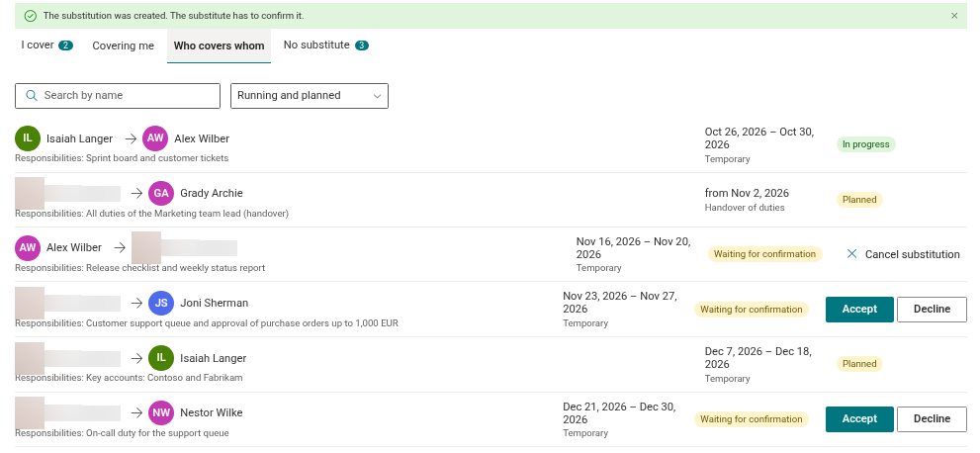Click into the Search by name field
This screenshot has width=980, height=453.
118,96
